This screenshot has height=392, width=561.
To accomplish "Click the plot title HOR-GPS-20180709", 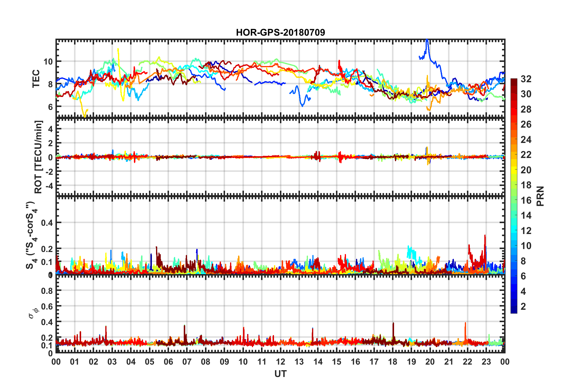I will [x=280, y=32].
